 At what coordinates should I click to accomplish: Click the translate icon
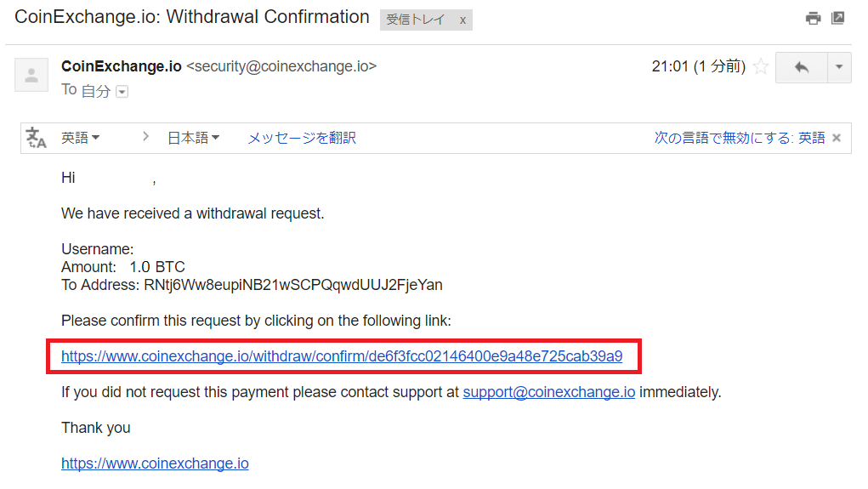(37, 138)
